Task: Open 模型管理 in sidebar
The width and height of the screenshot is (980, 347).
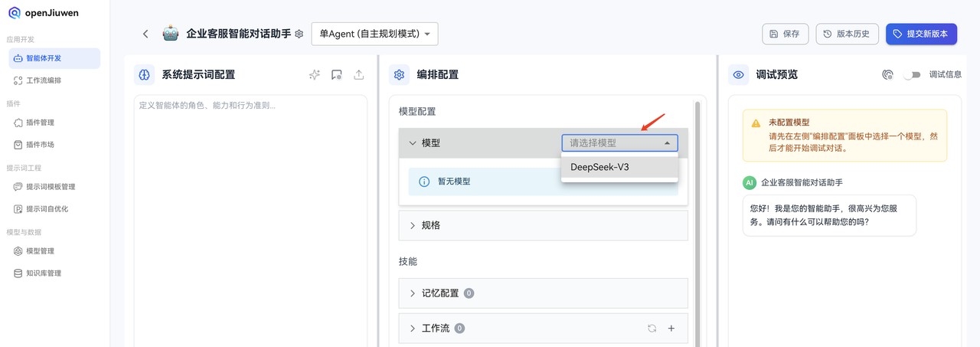Action: coord(54,251)
